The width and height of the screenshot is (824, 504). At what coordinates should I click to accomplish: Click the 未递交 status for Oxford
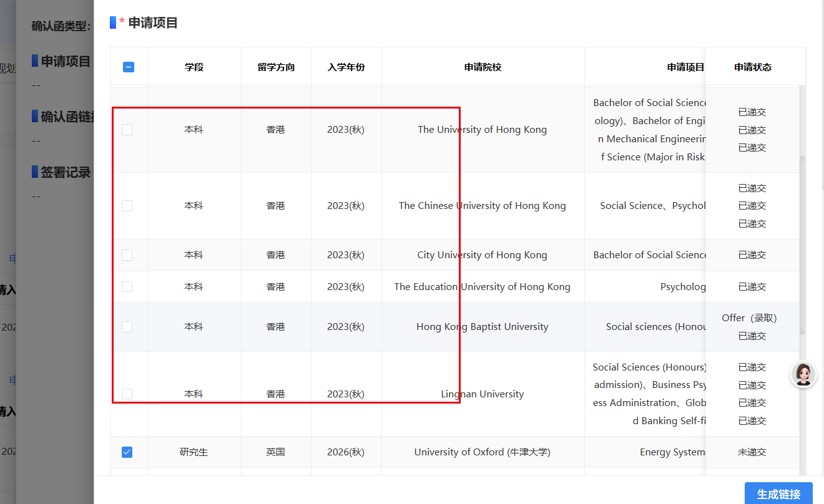pos(752,452)
